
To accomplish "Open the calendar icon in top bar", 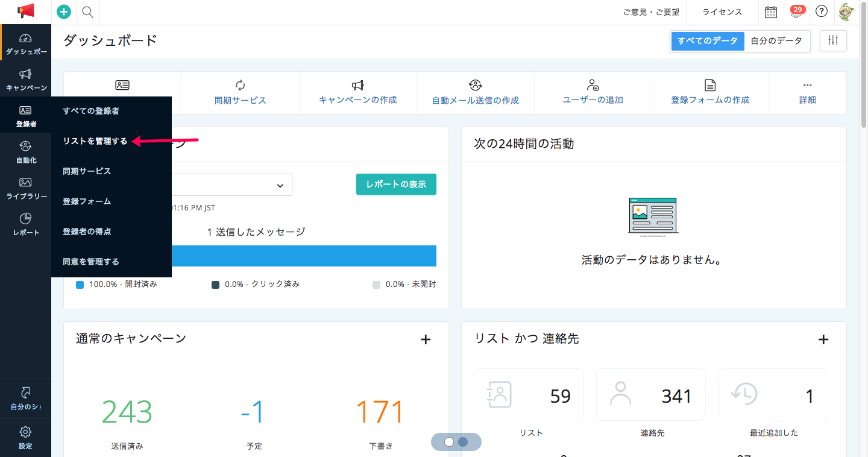I will 770,11.
